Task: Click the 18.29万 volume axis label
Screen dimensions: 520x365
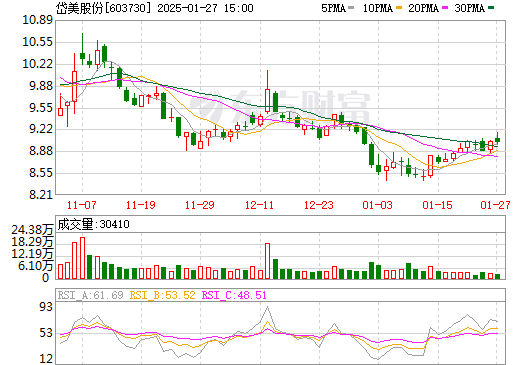Action: click(x=32, y=242)
